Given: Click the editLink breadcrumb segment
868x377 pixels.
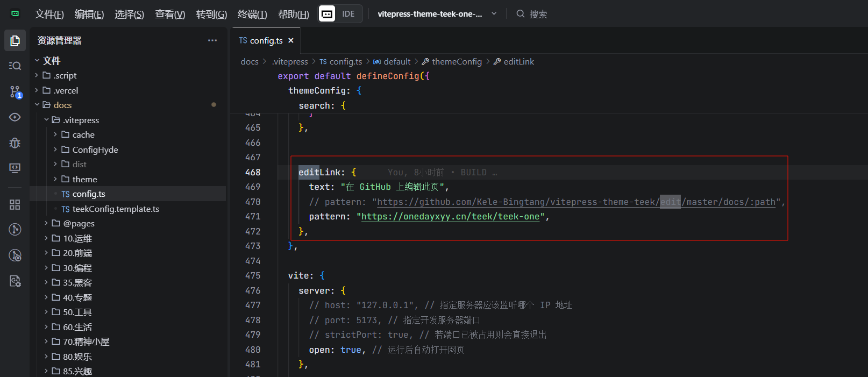Looking at the screenshot, I should (514, 61).
